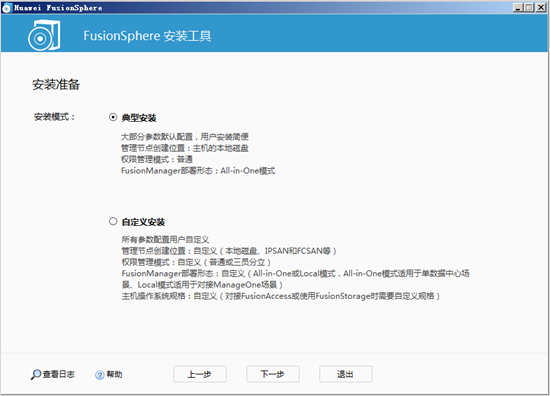This screenshot has width=550, height=396.
Task: Minimize the Huawei FusionSphere window
Action: (x=518, y=7)
